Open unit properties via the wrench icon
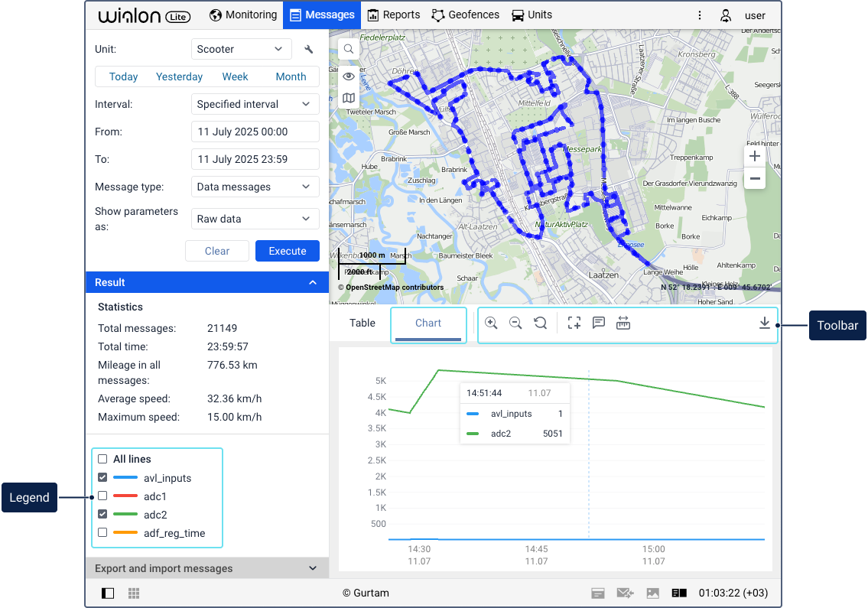 click(309, 49)
